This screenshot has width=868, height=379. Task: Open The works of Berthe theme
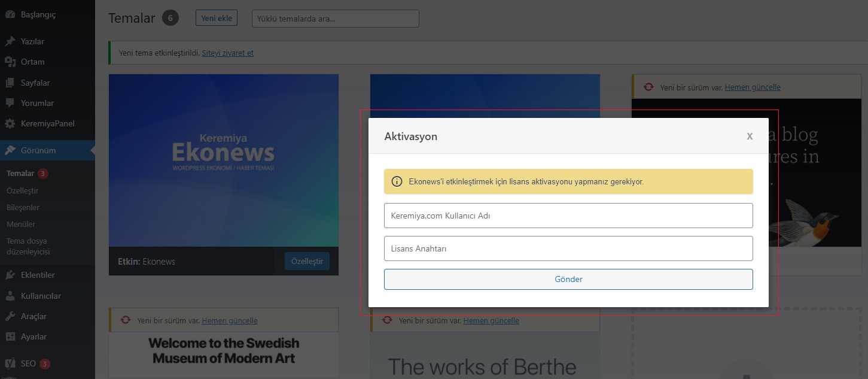[x=485, y=356]
